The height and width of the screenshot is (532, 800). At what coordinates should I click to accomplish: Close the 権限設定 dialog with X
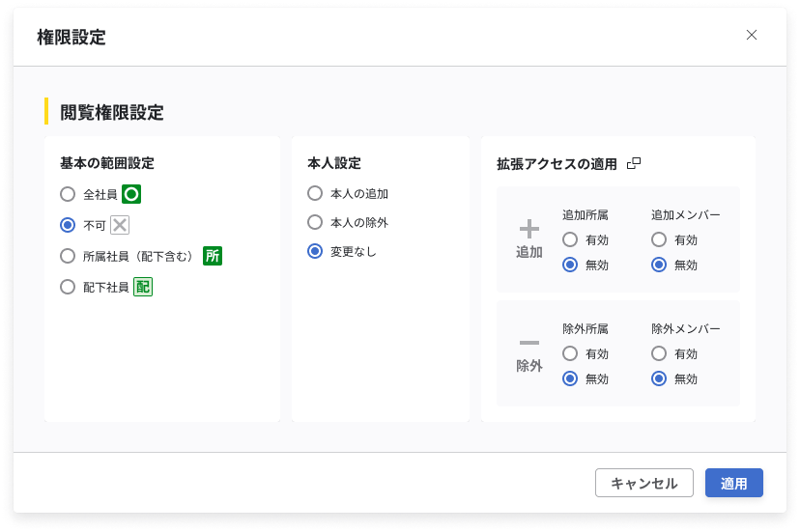click(x=752, y=36)
